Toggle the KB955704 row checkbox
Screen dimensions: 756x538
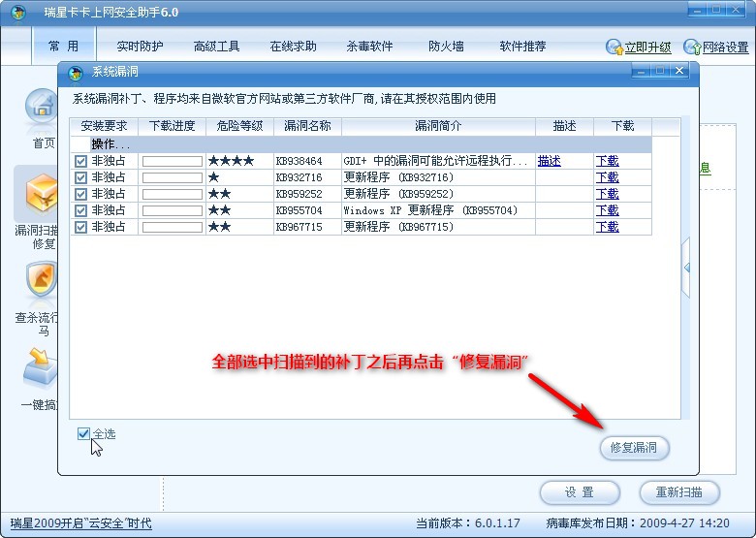[80, 210]
